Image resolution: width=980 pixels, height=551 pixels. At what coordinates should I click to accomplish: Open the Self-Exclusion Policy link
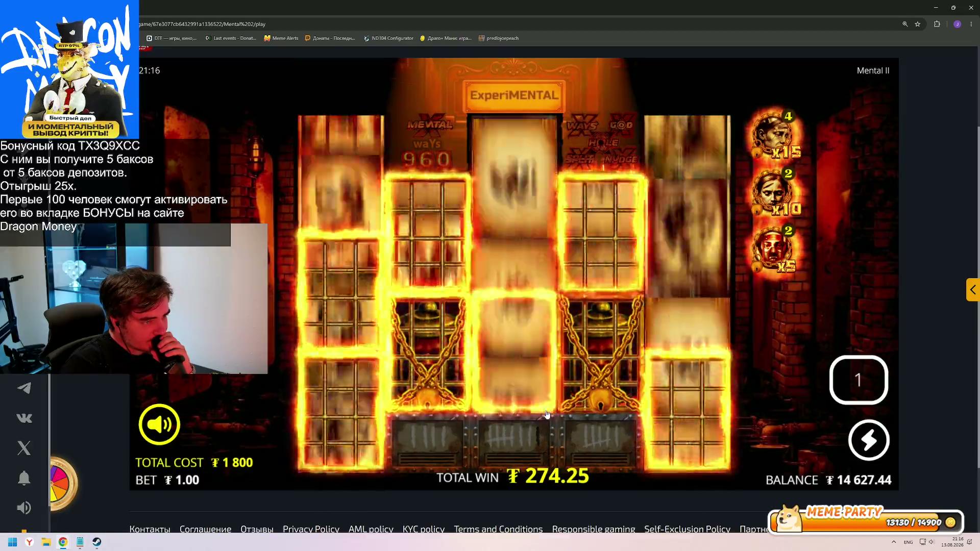pos(687,529)
